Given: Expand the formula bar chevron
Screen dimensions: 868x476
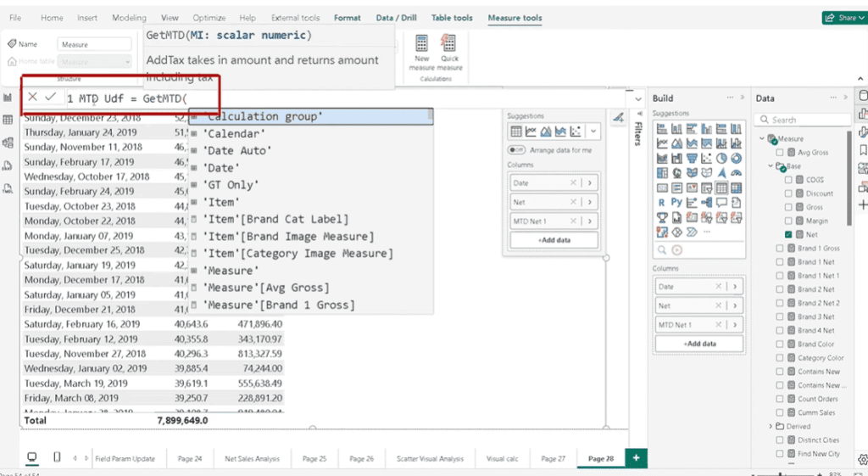Looking at the screenshot, I should (637, 99).
